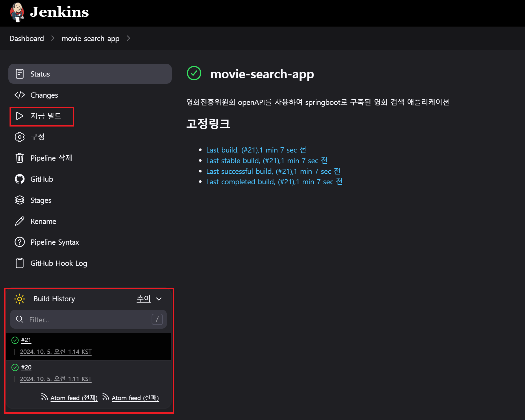Open the Last build (#21) permalink

256,150
